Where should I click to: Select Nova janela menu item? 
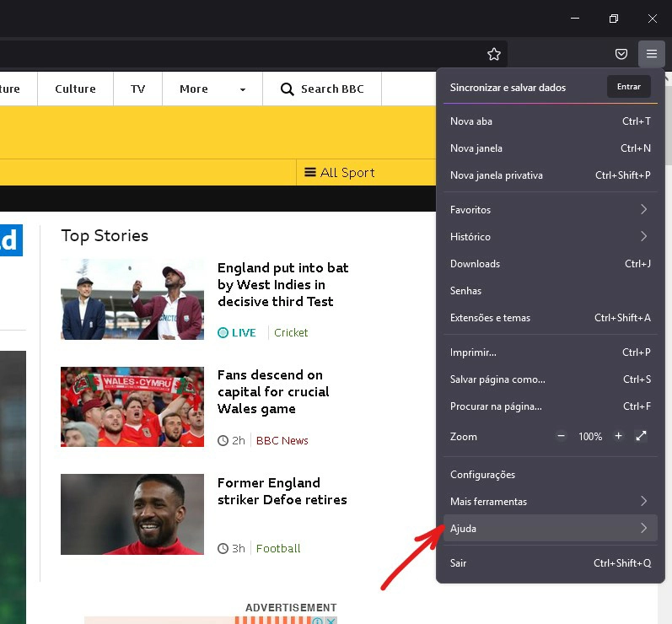(x=551, y=148)
